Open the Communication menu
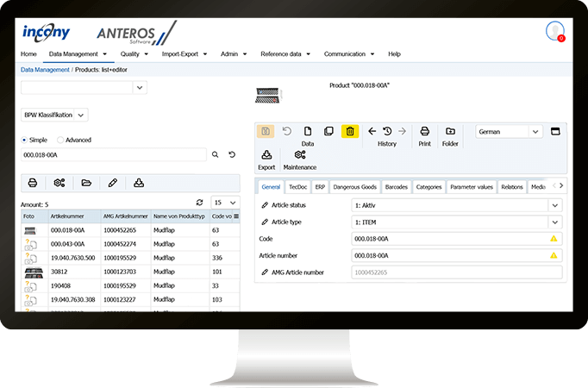588x388 pixels. coord(349,54)
